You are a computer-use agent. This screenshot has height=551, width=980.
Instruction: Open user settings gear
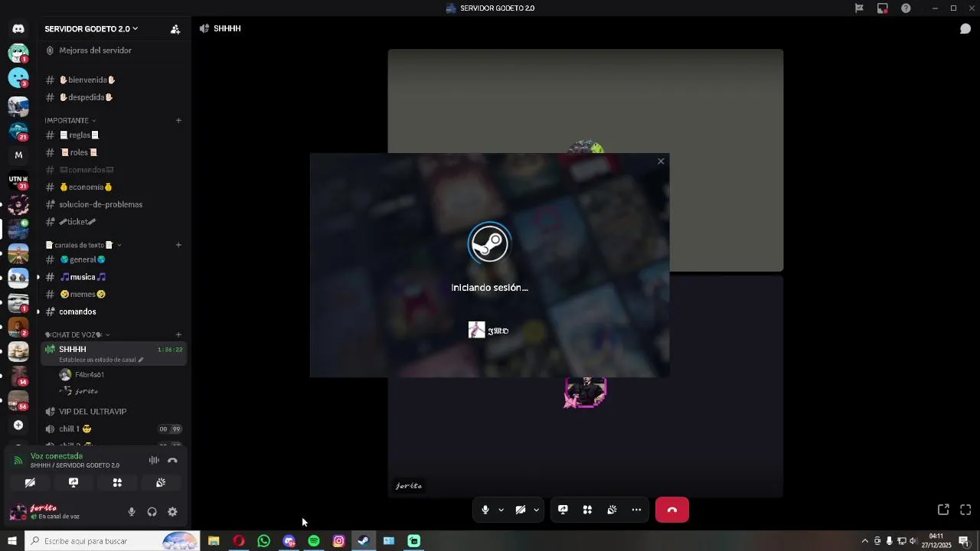(172, 512)
